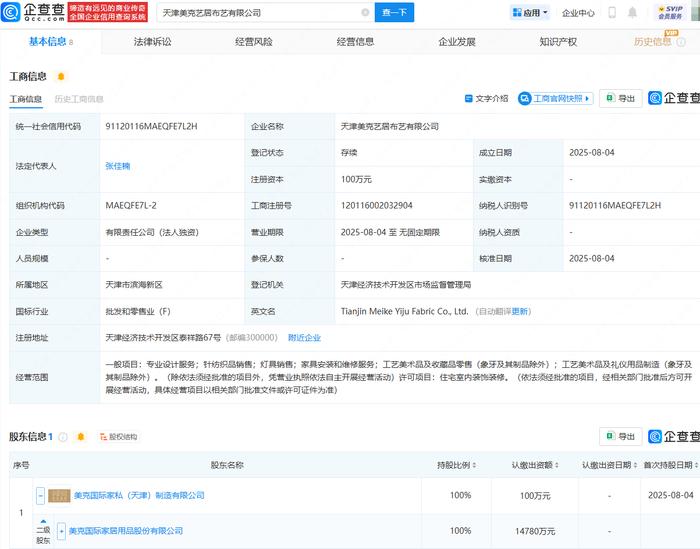The width and height of the screenshot is (700, 549).
Task: Click 查一下 search button
Action: 394,12
